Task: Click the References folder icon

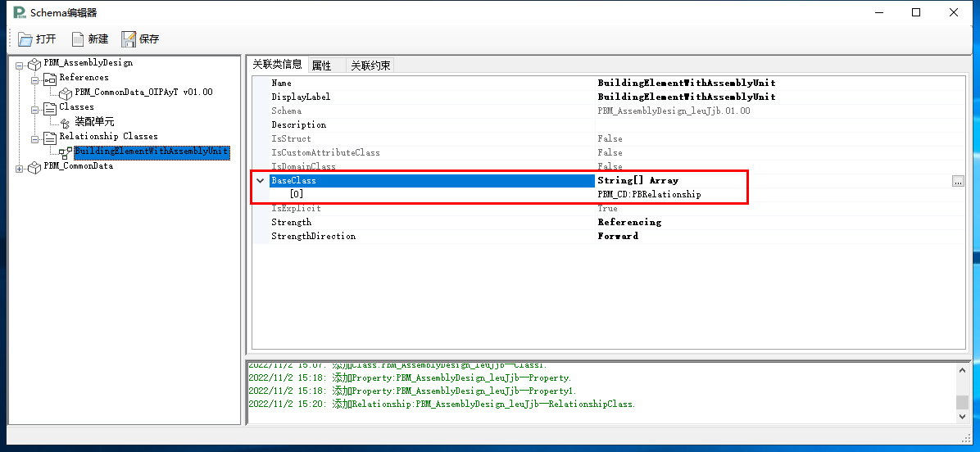Action: pyautogui.click(x=50, y=78)
